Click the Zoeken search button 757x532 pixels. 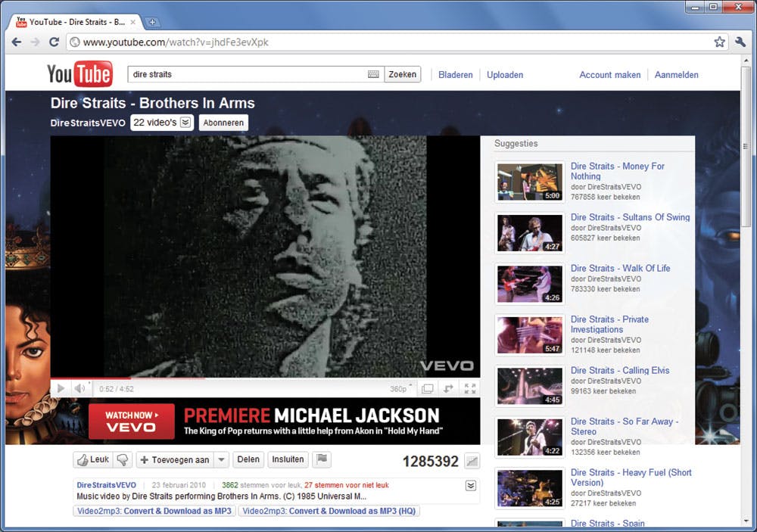(402, 74)
